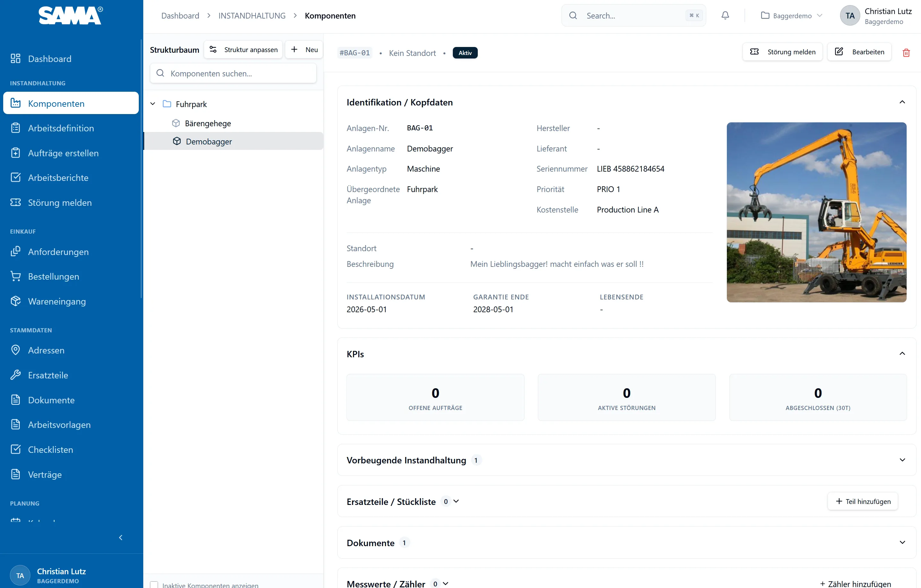This screenshot has height=588, width=921.
Task: Click Abgeschlossen (30T) KPI card
Action: [818, 398]
